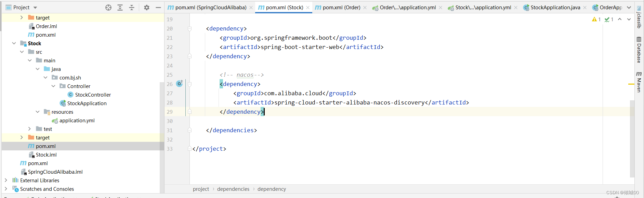644x198 pixels.
Task: Toggle code fold marker on line 20
Action: pyautogui.click(x=189, y=29)
